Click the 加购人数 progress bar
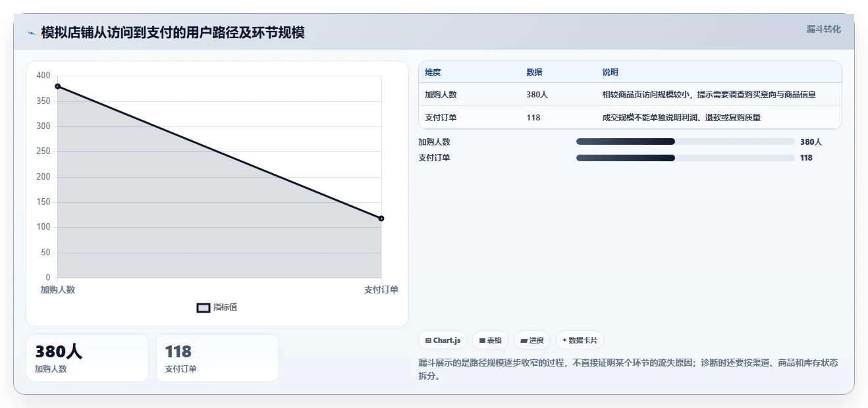This screenshot has width=868, height=408. tap(685, 141)
